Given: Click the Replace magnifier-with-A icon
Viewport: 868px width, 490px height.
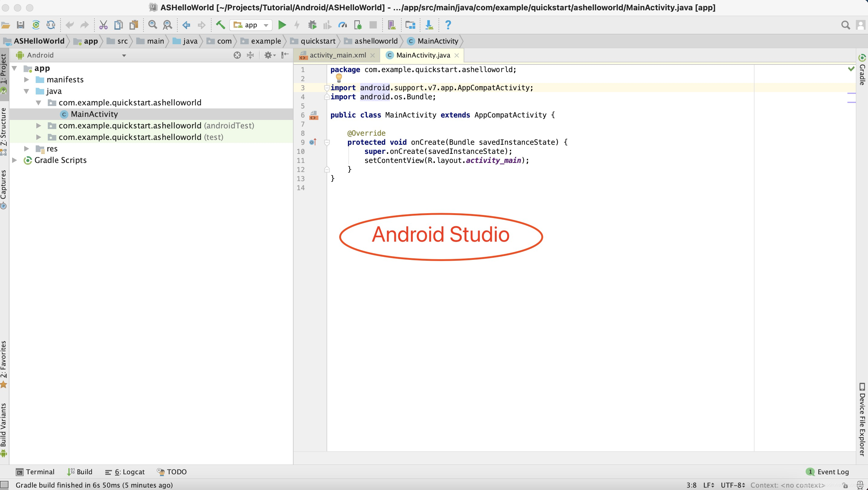Looking at the screenshot, I should click(x=167, y=25).
